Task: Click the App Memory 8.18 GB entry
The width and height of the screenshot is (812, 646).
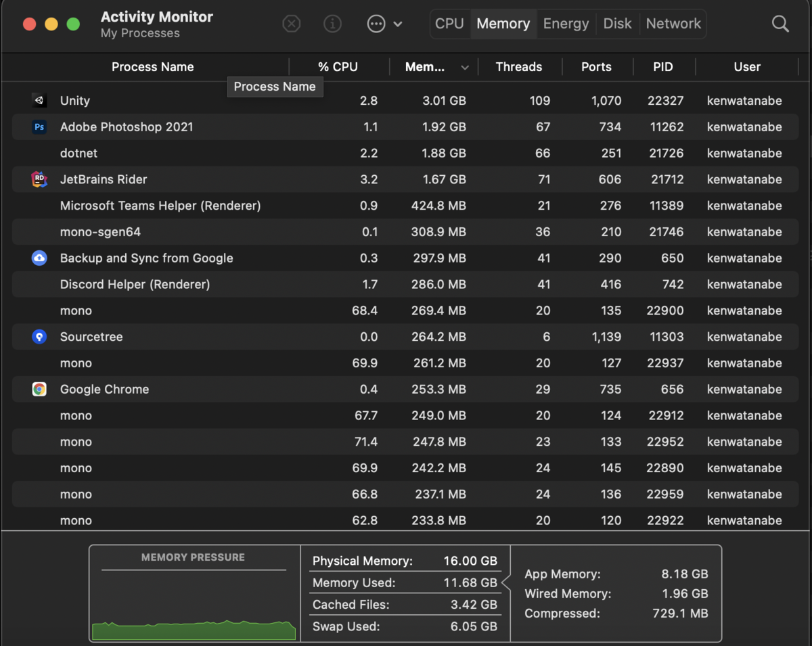Action: tap(616, 574)
